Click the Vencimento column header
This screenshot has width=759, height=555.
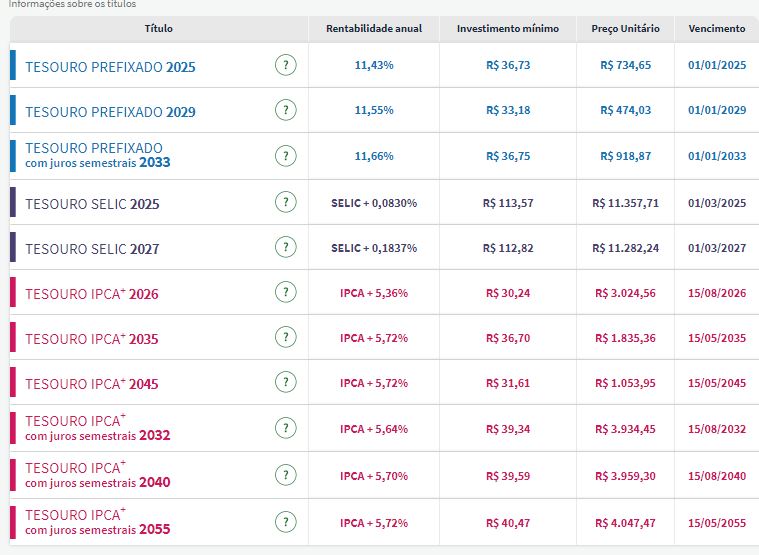(x=716, y=29)
